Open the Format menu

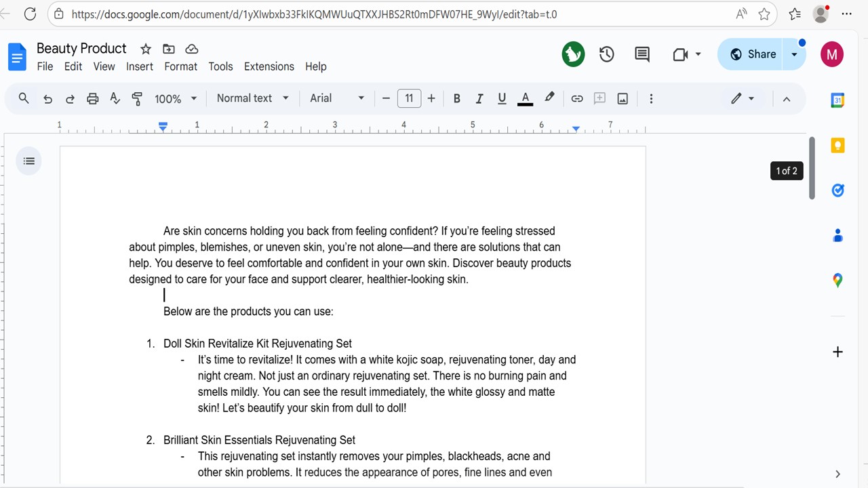tap(181, 66)
